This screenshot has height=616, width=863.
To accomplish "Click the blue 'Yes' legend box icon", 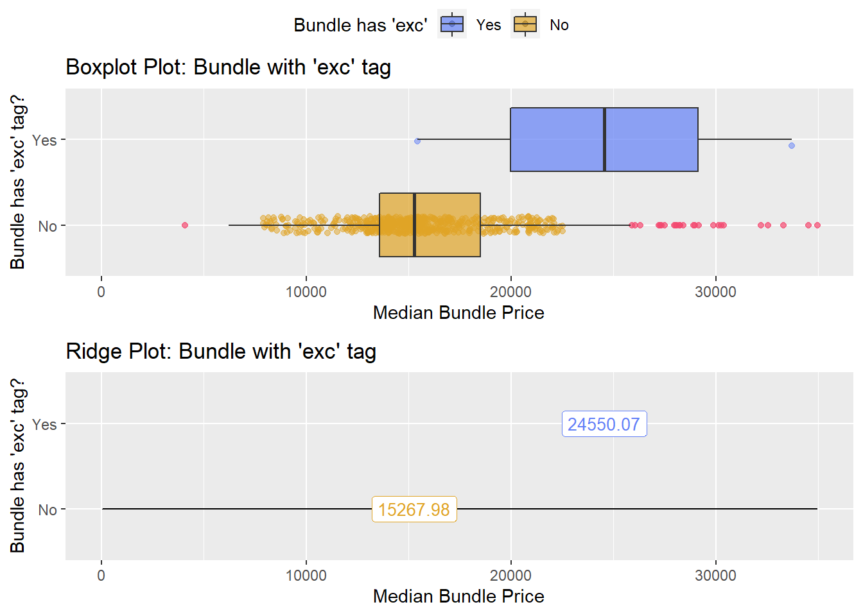I will coord(452,24).
